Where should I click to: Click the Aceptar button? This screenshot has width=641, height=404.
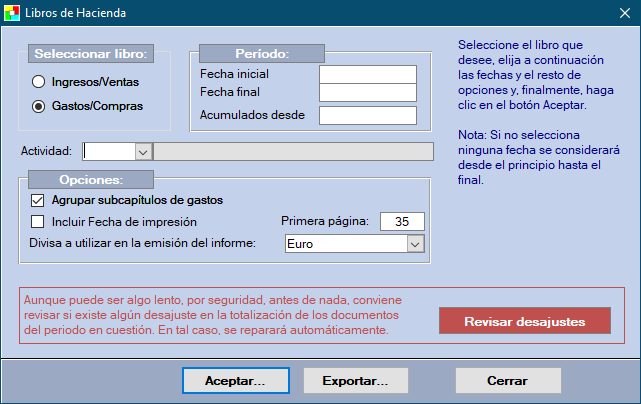click(234, 381)
